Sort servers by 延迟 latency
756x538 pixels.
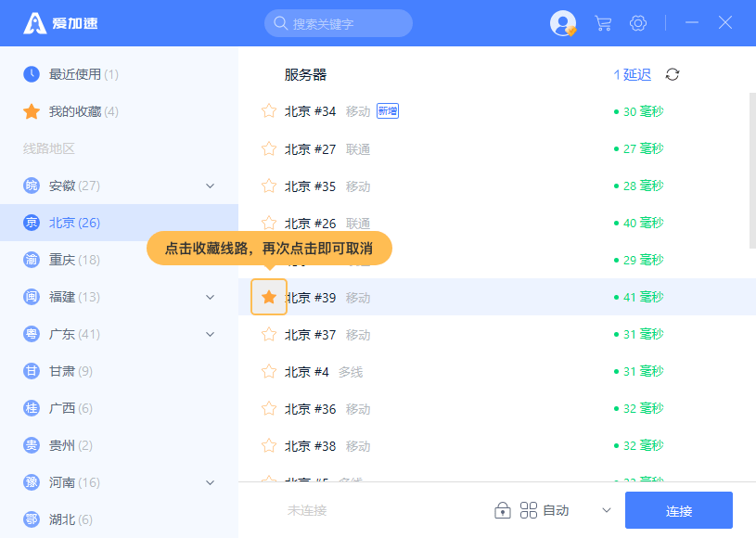pyautogui.click(x=633, y=74)
